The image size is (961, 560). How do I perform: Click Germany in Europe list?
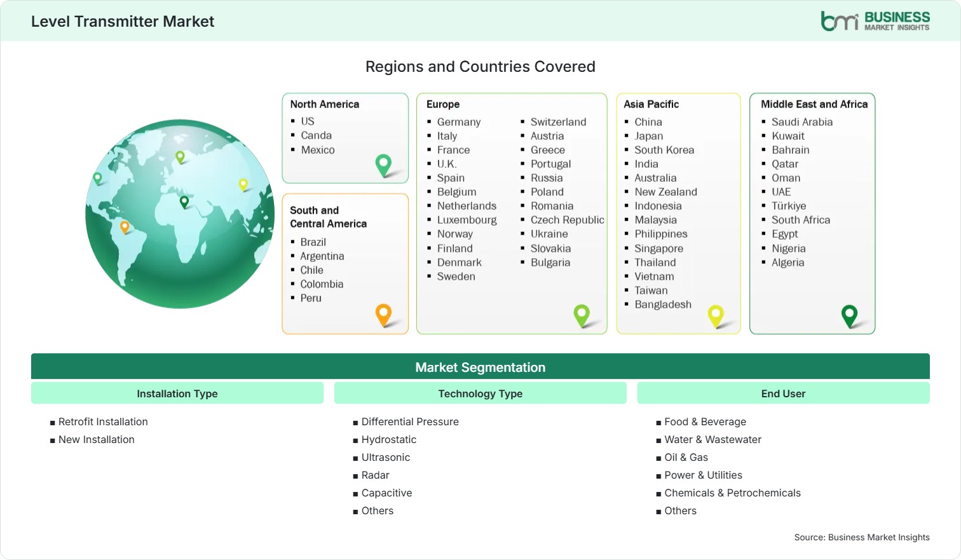tap(459, 122)
